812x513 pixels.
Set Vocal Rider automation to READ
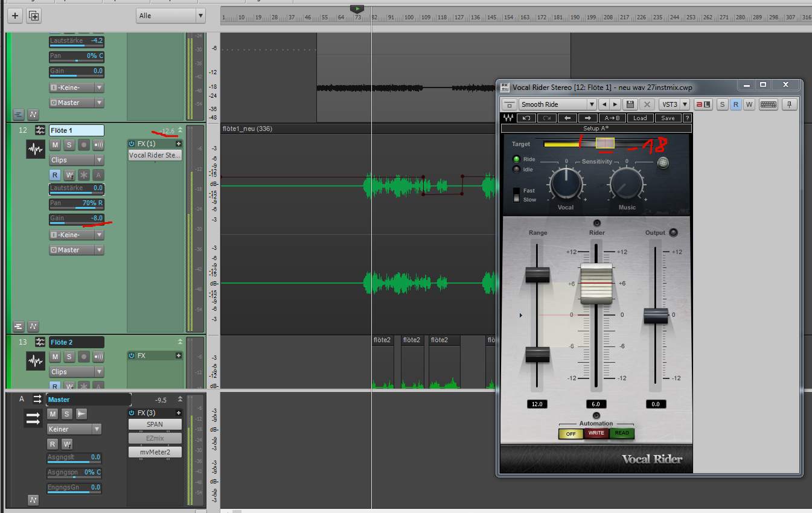click(x=622, y=433)
